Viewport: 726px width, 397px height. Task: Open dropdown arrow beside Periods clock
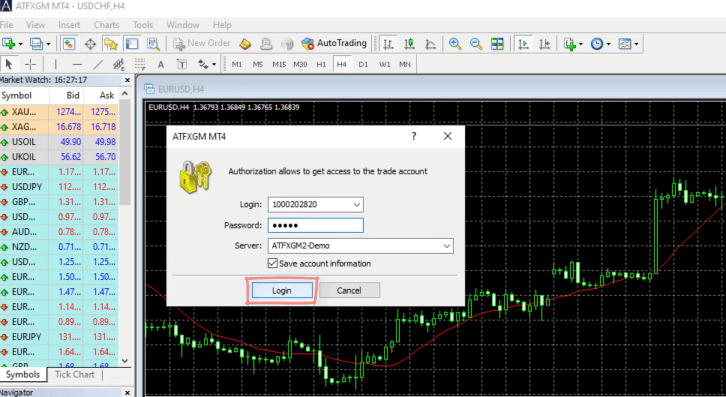(x=608, y=44)
